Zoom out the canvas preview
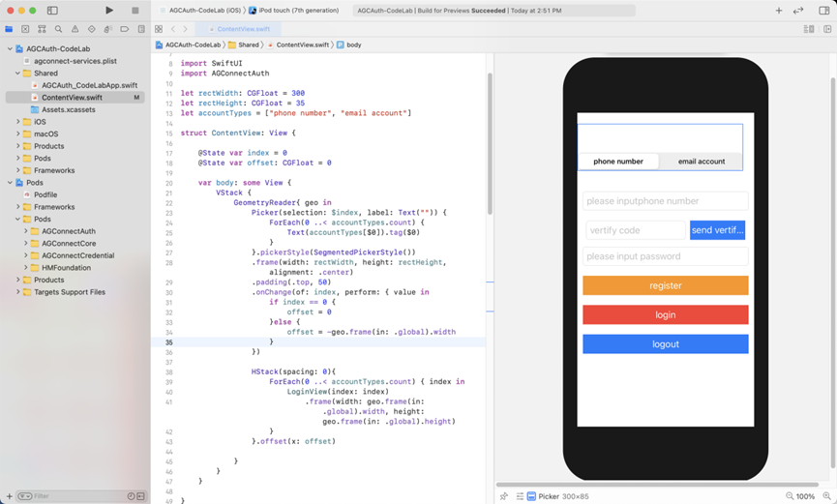The height and width of the screenshot is (504, 837). click(x=790, y=496)
